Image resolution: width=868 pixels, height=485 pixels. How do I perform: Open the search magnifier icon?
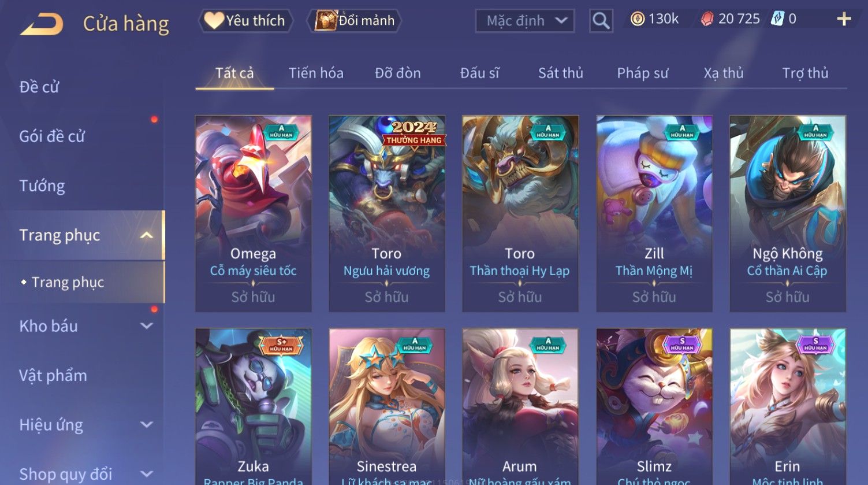pos(601,21)
